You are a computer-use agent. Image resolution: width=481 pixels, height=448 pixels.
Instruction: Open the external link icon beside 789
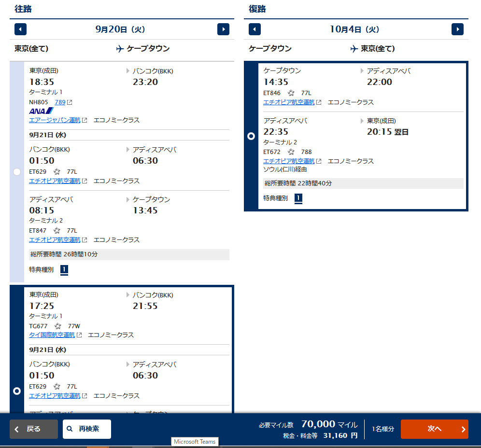(70, 102)
